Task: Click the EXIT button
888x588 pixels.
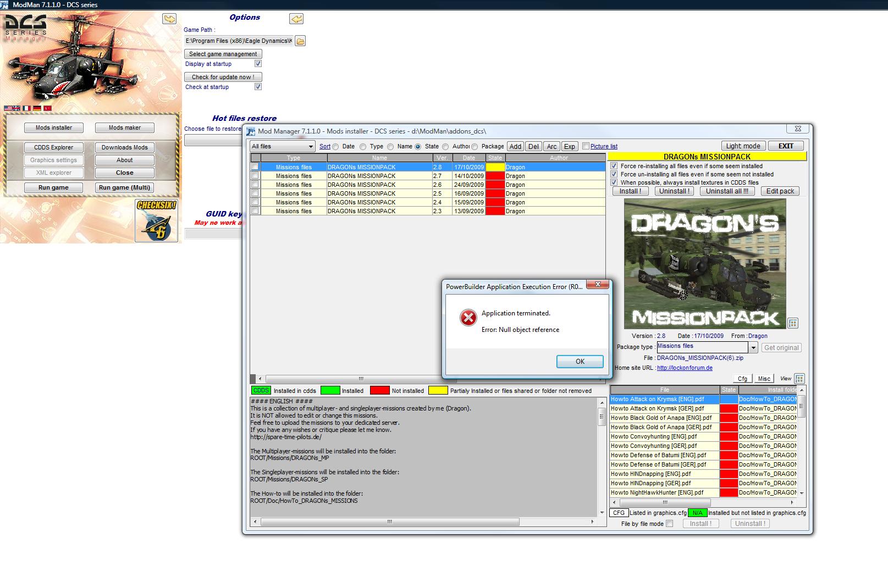Action: tap(786, 146)
